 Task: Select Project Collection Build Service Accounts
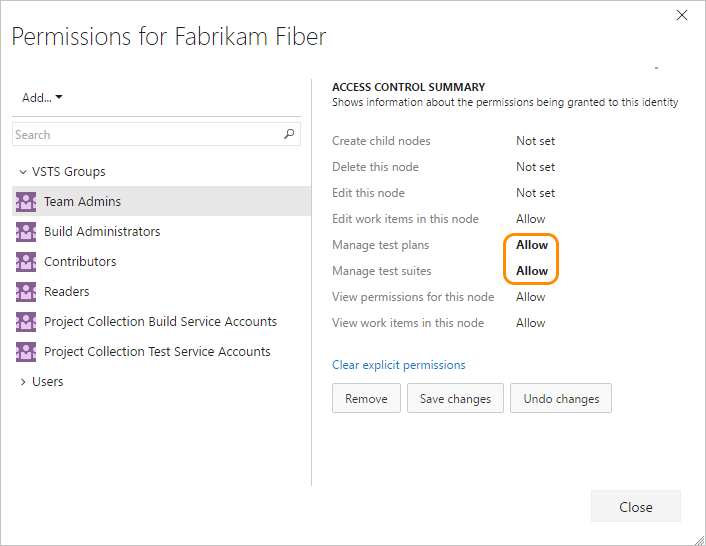click(x=161, y=321)
